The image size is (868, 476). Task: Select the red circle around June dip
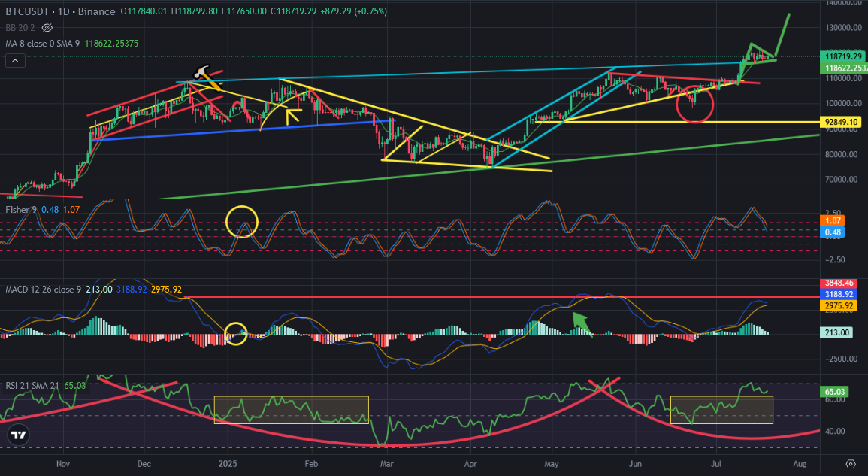tap(694, 105)
